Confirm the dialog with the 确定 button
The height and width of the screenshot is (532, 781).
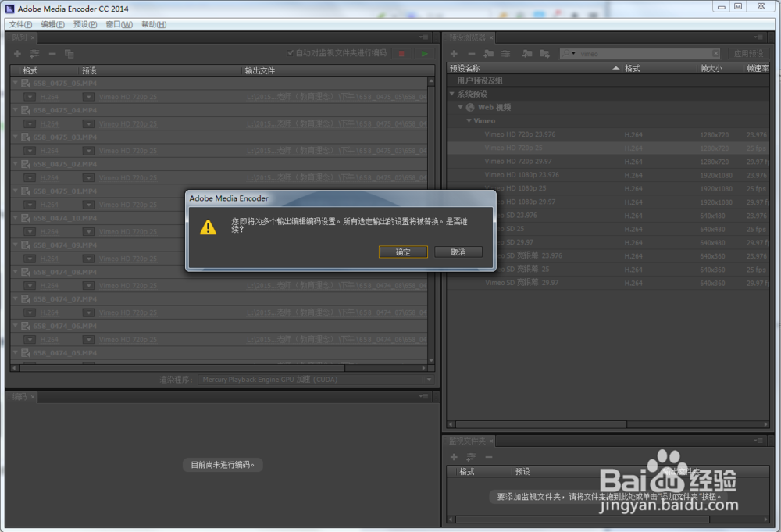tap(403, 252)
